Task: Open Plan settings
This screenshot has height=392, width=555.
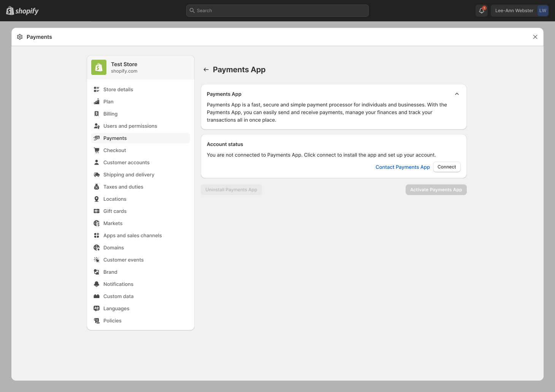Action: [141, 102]
